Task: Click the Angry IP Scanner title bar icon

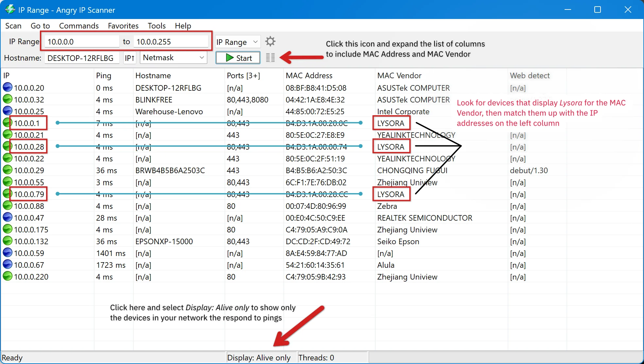Action: pyautogui.click(x=10, y=9)
